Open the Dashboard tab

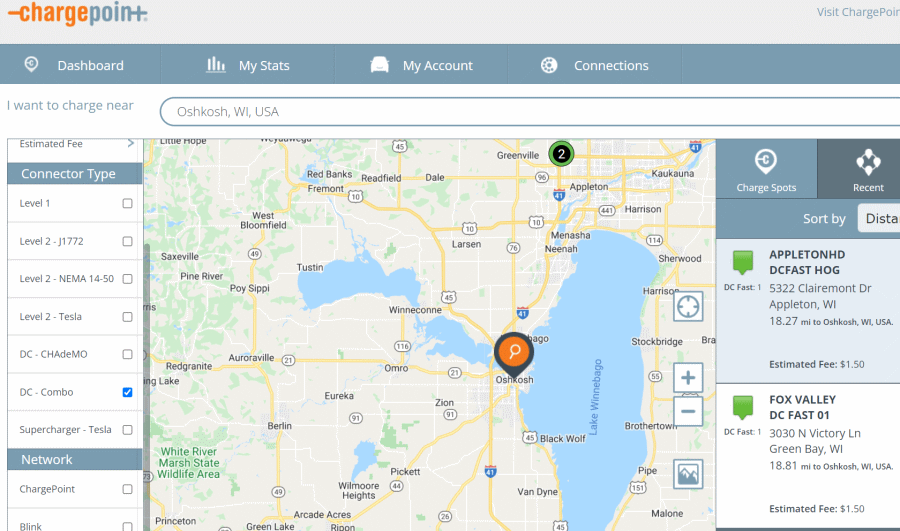tap(80, 64)
